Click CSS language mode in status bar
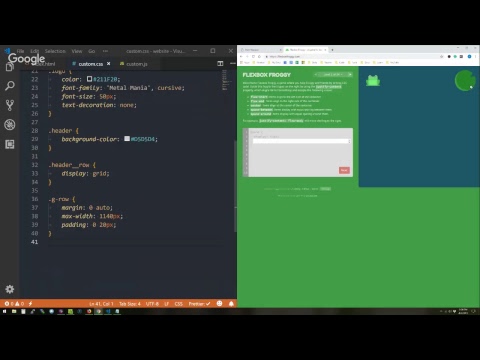This screenshot has height=360, width=480. pos(178,304)
